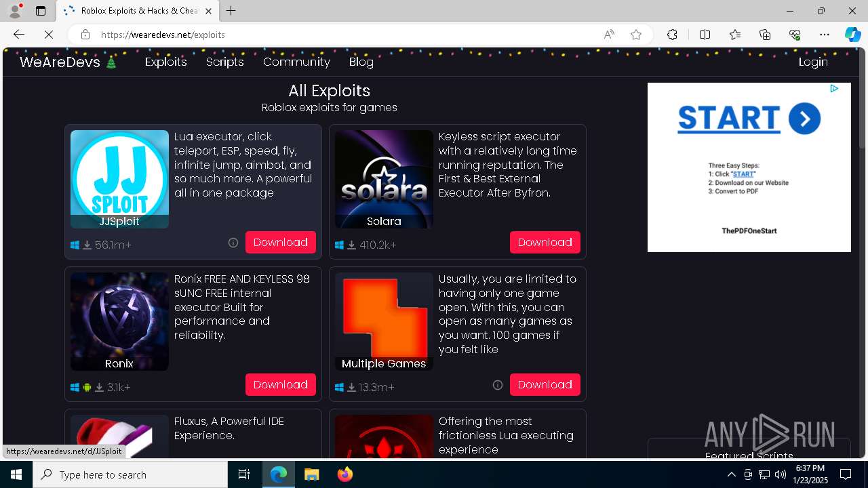Close the Roblox Exploits tab
Image resolution: width=868 pixels, height=488 pixels.
coord(208,11)
